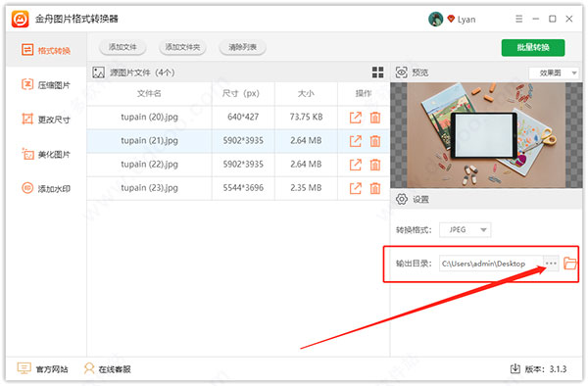Click the 73.75 KB size value

306,117
